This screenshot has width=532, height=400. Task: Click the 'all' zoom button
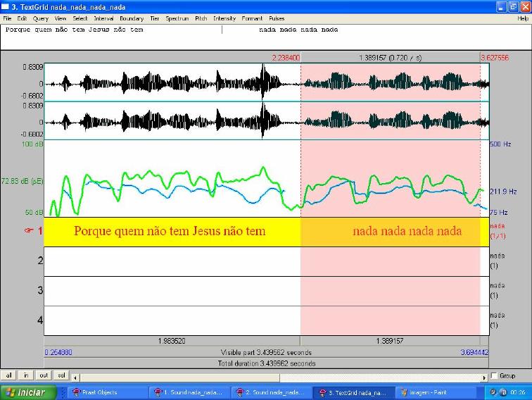(8, 375)
